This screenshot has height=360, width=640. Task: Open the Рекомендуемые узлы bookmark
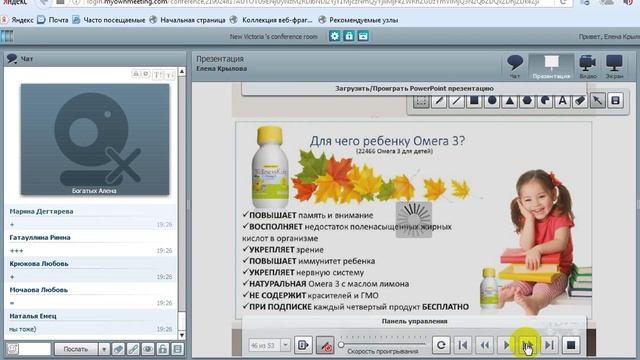pos(358,20)
